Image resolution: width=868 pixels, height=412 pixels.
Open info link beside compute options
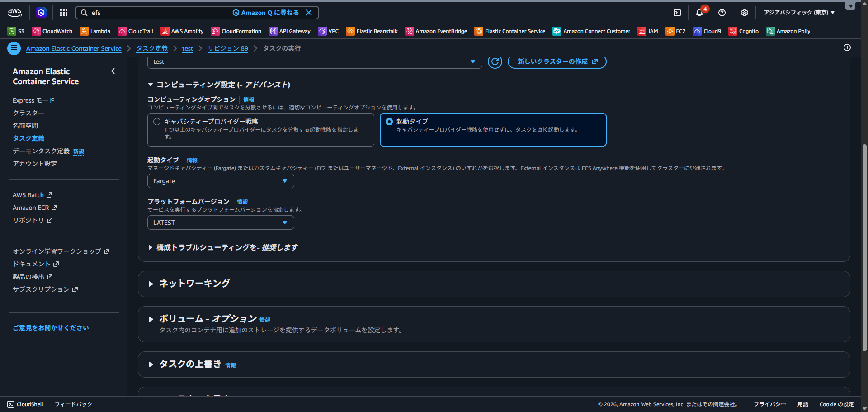[x=249, y=99]
